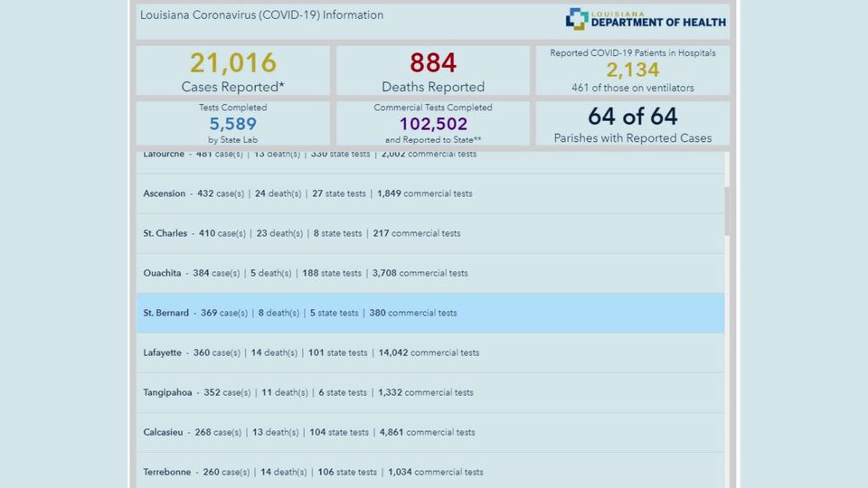The image size is (868, 488).
Task: Click the highlighted St. Bernard row
Action: pyautogui.click(x=430, y=313)
